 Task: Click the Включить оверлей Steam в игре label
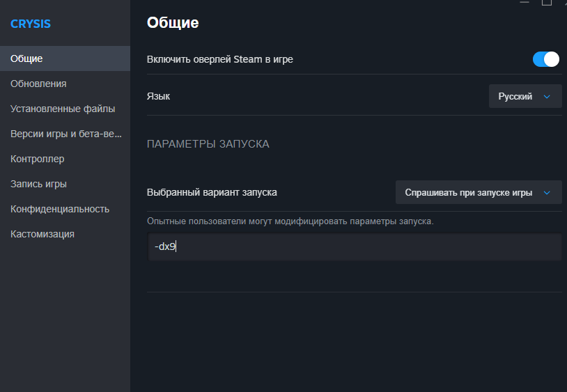click(220, 59)
